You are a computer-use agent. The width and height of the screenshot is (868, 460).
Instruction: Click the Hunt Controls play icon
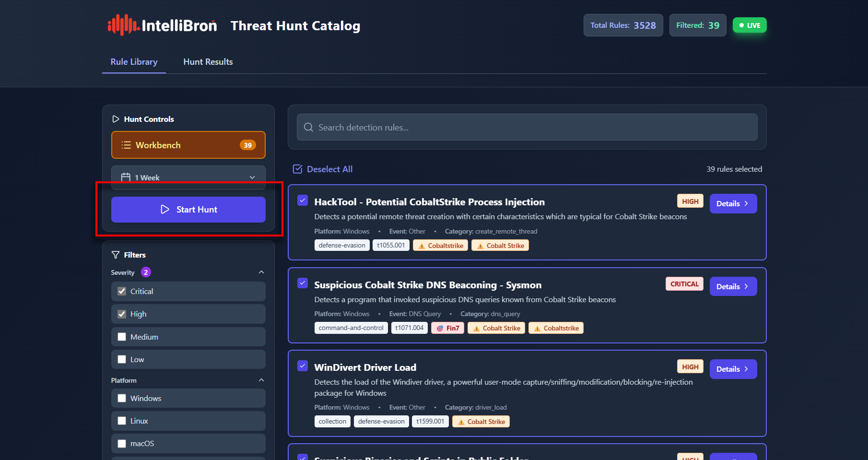click(116, 119)
